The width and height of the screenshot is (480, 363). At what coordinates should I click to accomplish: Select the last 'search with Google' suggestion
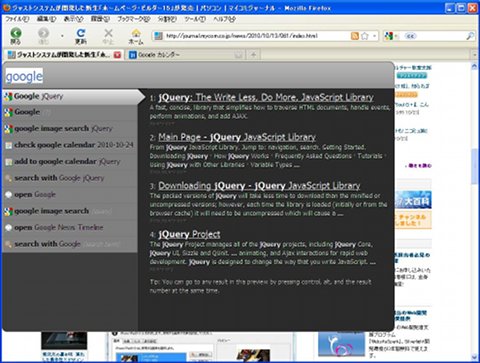[70, 244]
